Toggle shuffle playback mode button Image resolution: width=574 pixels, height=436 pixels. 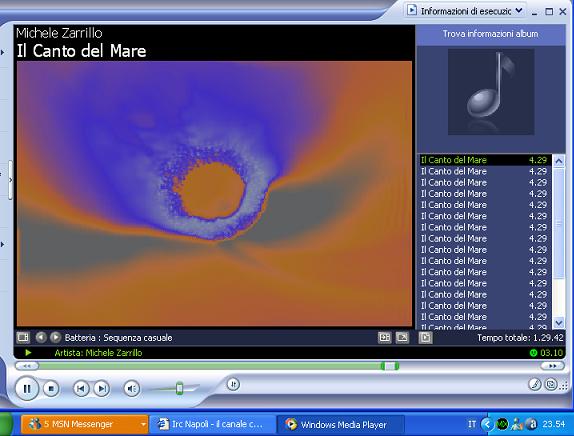coord(234,384)
